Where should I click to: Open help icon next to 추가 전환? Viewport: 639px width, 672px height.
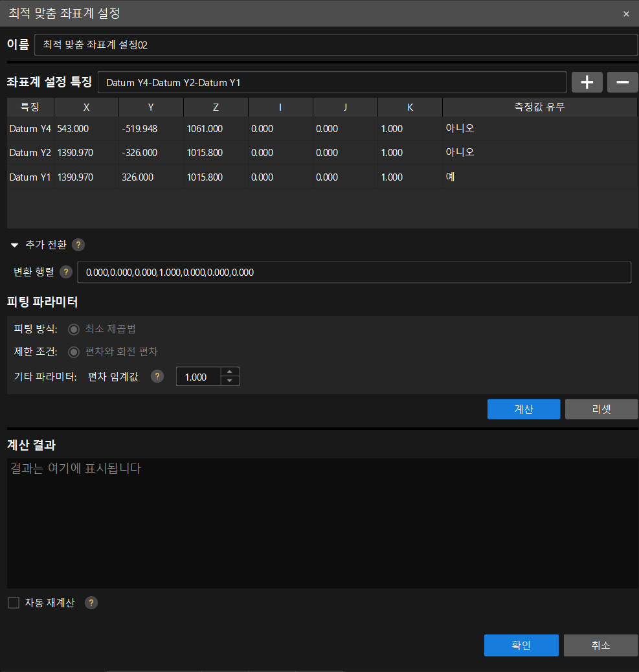click(78, 245)
